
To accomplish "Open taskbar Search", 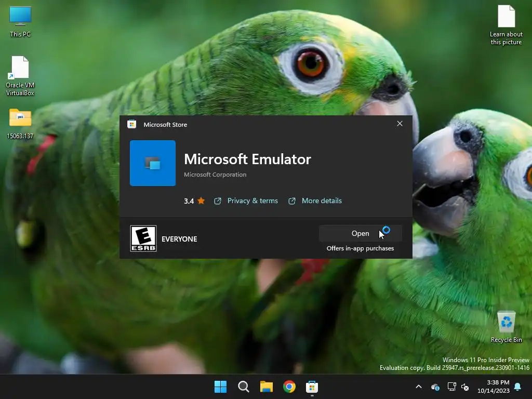I will (x=244, y=387).
